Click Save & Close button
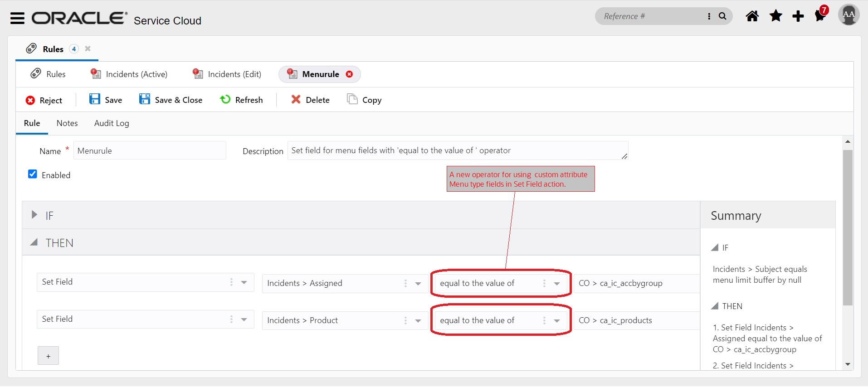The image size is (868, 387). [171, 100]
